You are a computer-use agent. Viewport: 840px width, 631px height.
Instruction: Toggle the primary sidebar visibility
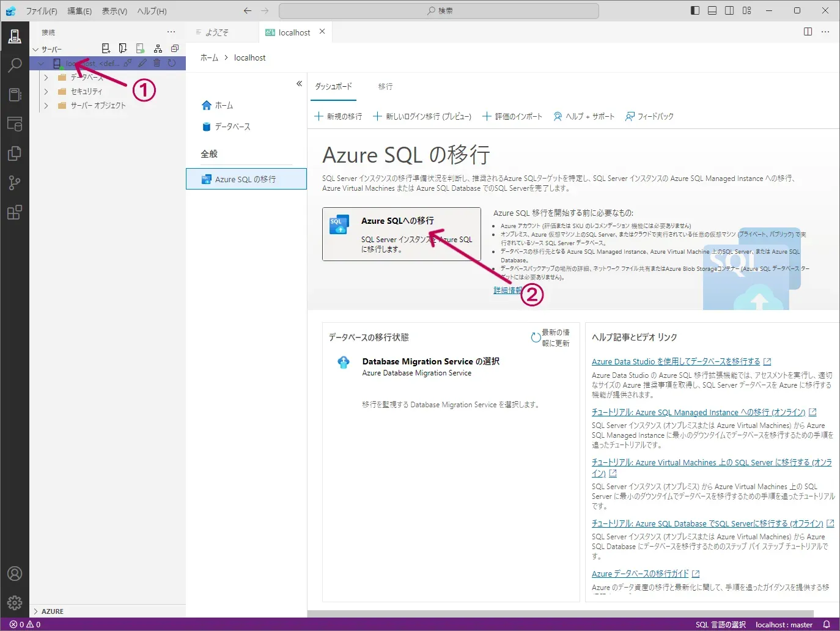tap(695, 10)
